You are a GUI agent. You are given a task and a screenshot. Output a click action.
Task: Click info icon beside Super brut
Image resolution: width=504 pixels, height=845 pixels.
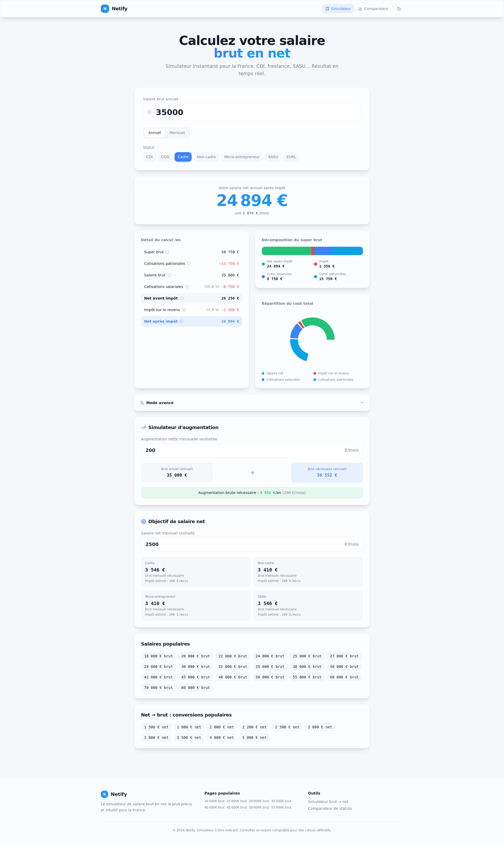167,252
